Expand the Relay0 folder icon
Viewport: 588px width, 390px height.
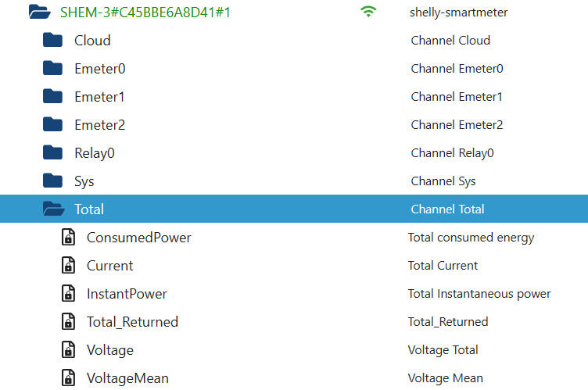(52, 152)
